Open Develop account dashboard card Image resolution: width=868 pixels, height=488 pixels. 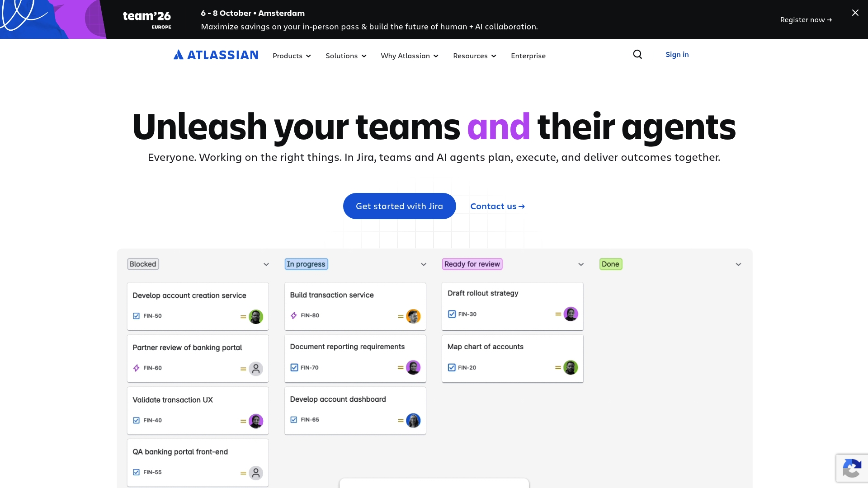tap(355, 410)
